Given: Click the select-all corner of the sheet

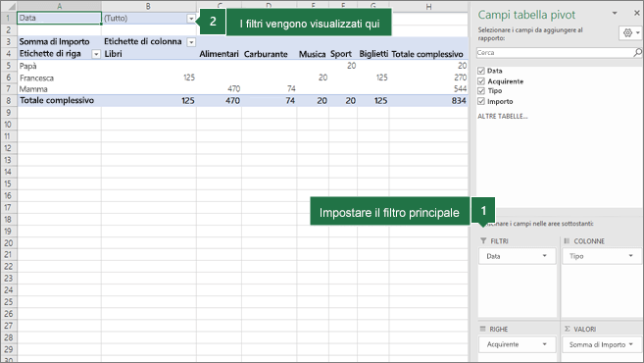Looking at the screenshot, I should [9, 6].
